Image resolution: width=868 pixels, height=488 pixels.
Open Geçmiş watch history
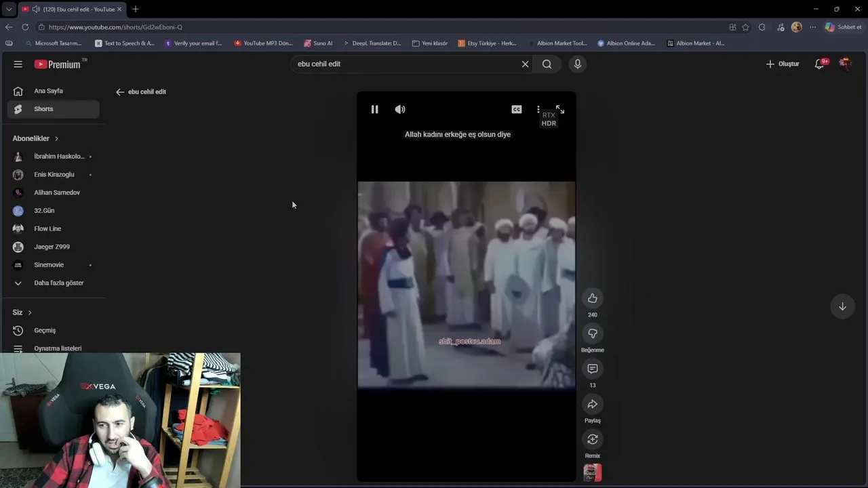pos(53,330)
